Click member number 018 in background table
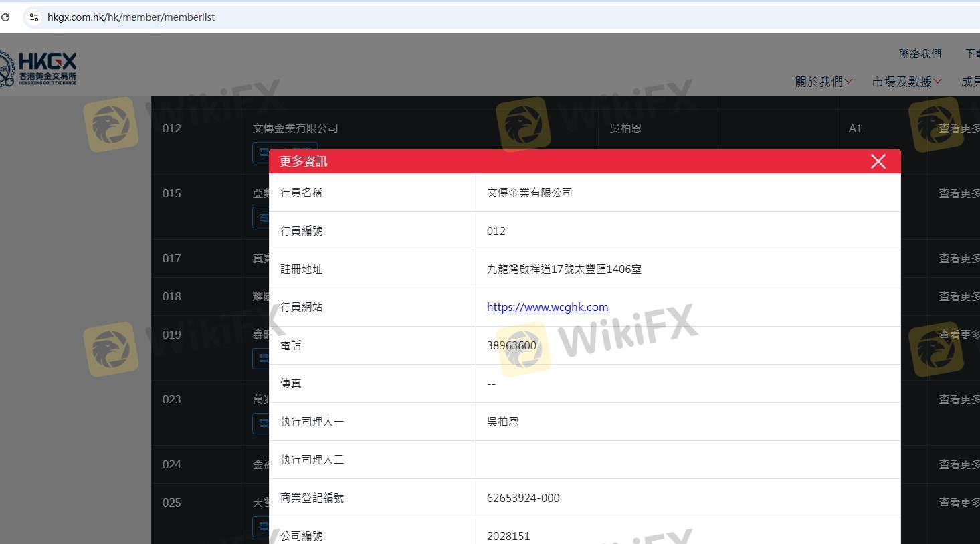This screenshot has height=544, width=980. point(172,296)
